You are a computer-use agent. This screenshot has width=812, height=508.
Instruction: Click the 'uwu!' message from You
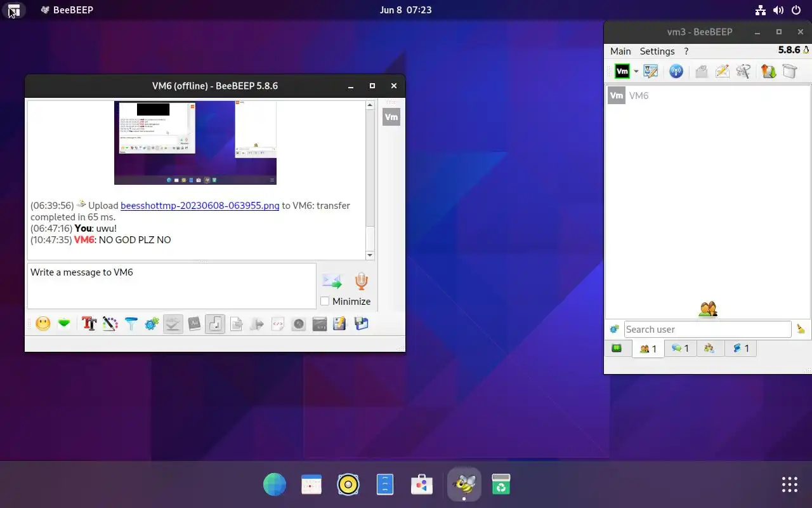(x=107, y=229)
